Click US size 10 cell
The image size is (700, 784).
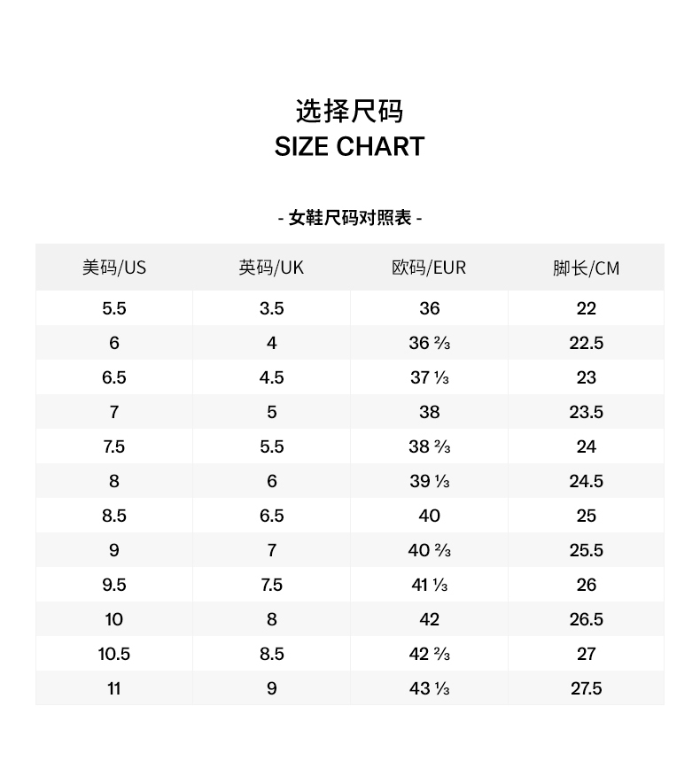point(114,619)
